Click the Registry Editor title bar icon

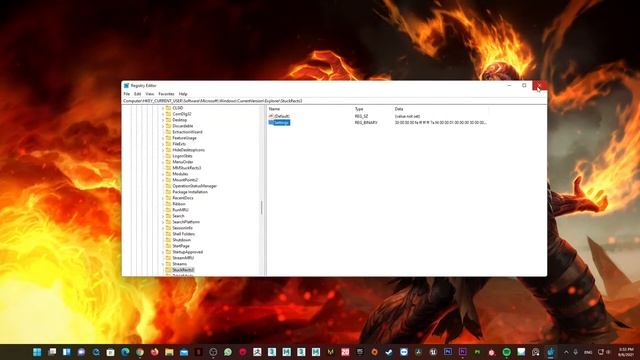(127, 86)
